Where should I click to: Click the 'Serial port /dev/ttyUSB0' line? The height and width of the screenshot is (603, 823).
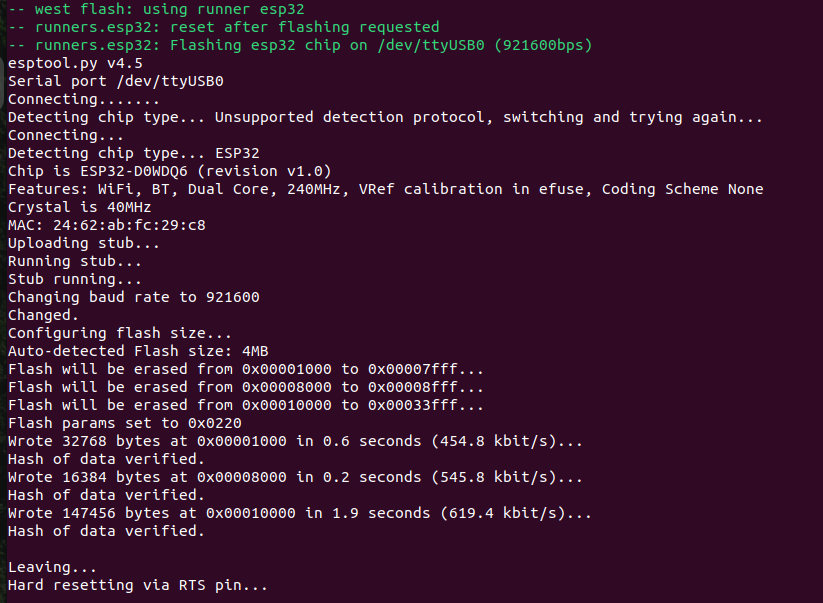pos(115,81)
